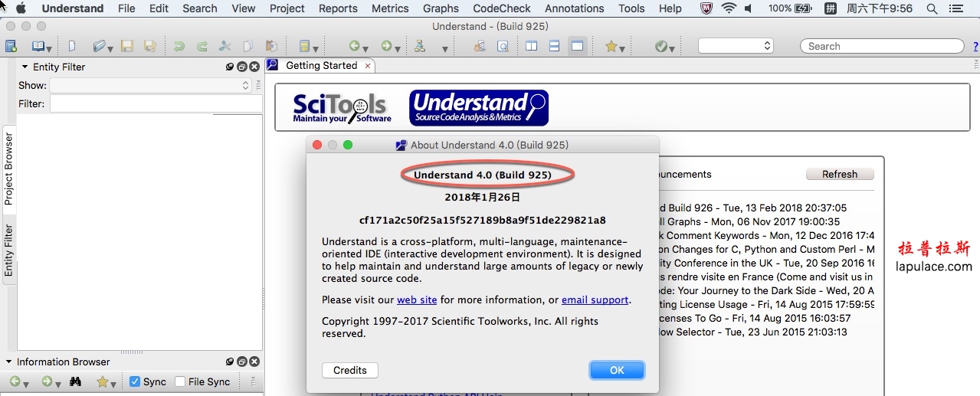Image resolution: width=980 pixels, height=396 pixels.
Task: Click the Entity Filter panel float icon
Action: [x=241, y=67]
